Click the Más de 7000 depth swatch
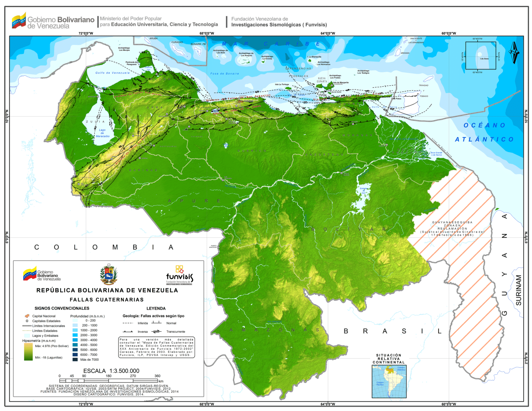 (x=75, y=359)
